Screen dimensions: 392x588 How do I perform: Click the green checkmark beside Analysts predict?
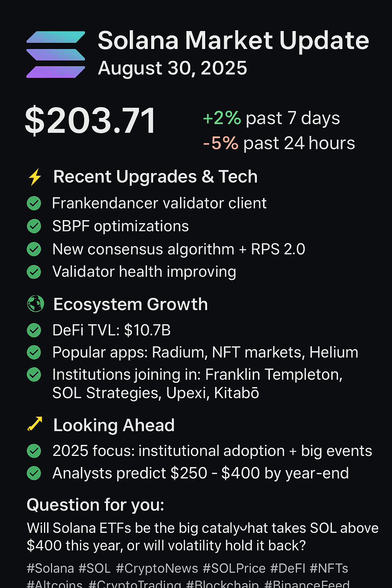[x=34, y=473]
